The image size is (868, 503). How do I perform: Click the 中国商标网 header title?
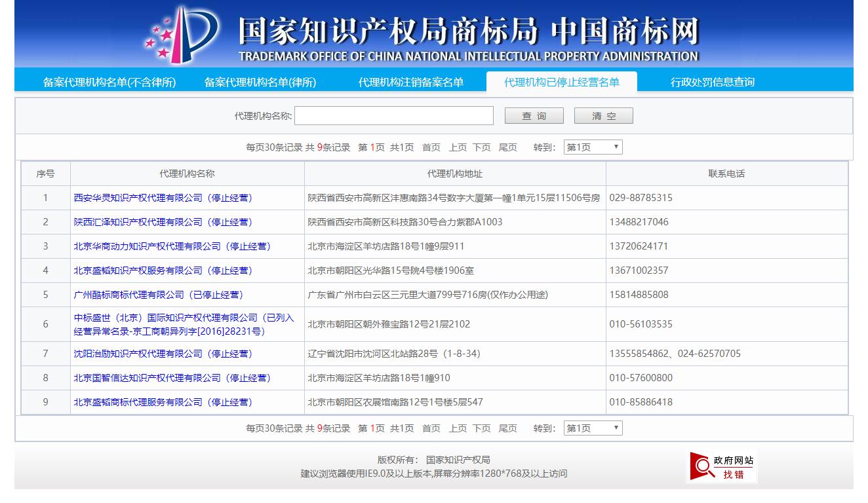click(x=625, y=31)
